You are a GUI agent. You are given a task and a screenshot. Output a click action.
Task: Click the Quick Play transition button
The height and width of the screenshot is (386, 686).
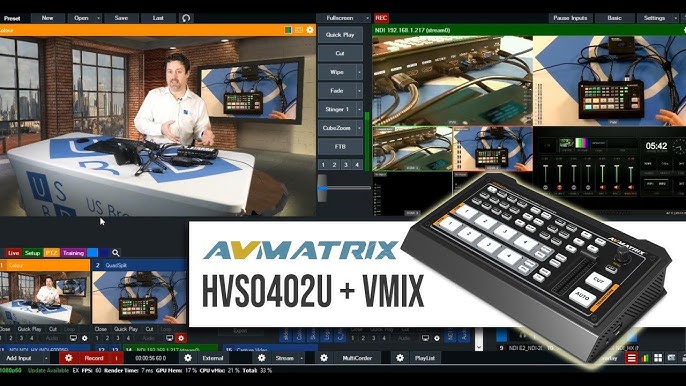click(x=340, y=35)
